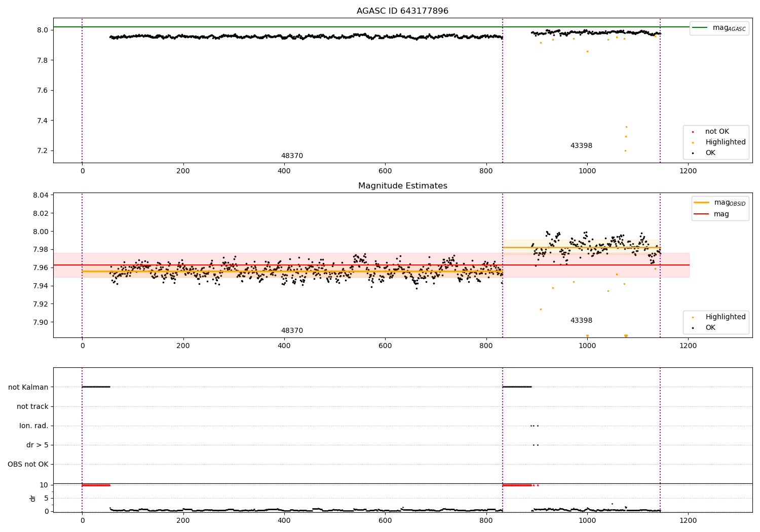Click the '5' tick on the dr axis
Viewport: 760px width, 532px height.
point(46,499)
